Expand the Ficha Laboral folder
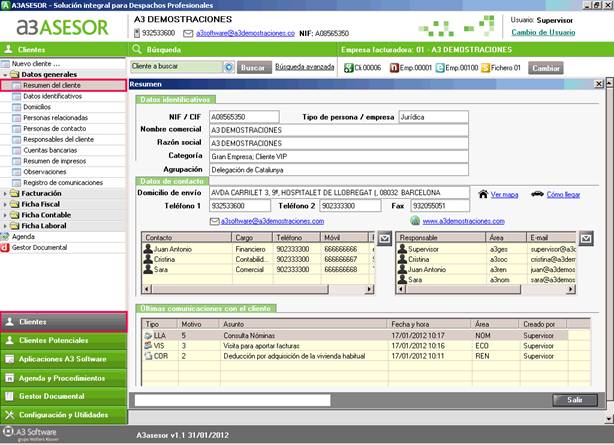 [5, 226]
